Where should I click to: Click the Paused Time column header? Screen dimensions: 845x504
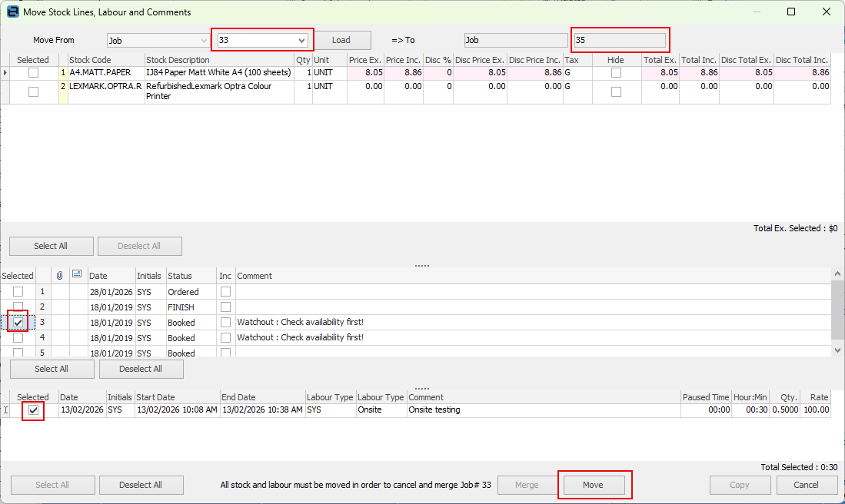705,397
